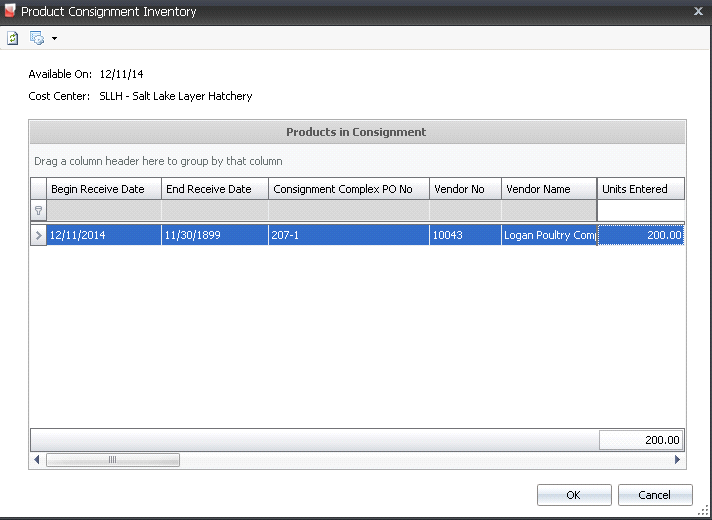Click the OK button

point(573,495)
